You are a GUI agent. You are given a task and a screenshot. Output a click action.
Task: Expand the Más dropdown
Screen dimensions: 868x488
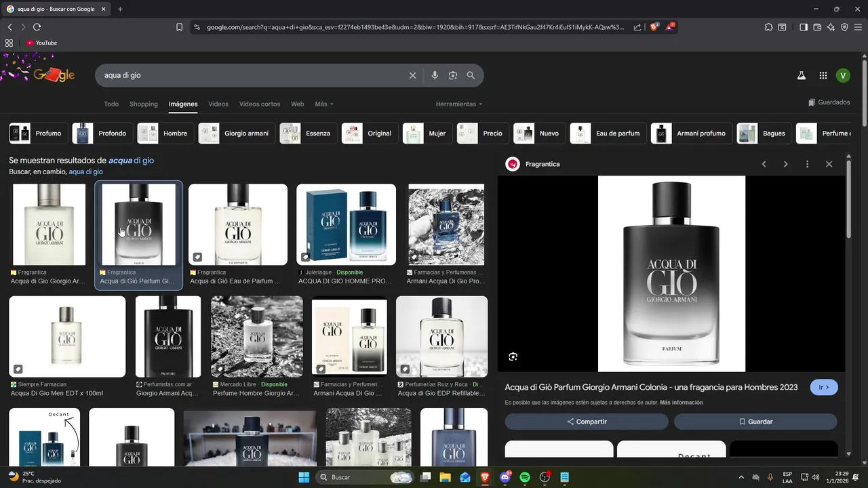tap(324, 104)
